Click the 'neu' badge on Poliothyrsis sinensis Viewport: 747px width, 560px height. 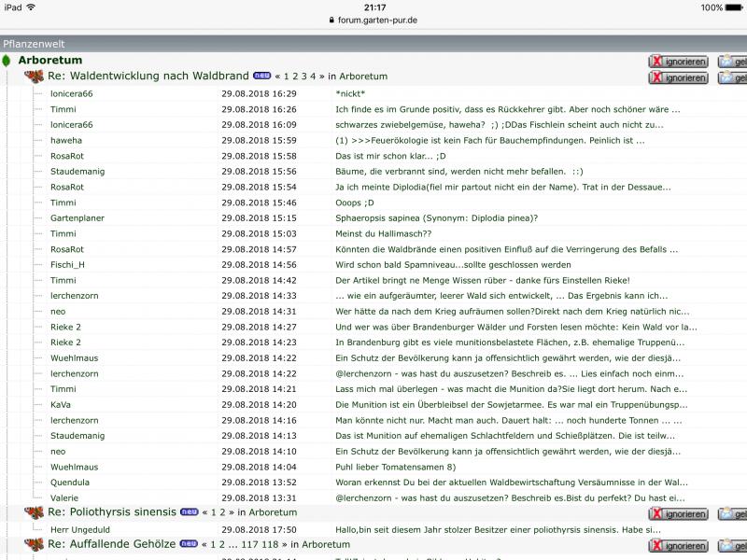[189, 511]
